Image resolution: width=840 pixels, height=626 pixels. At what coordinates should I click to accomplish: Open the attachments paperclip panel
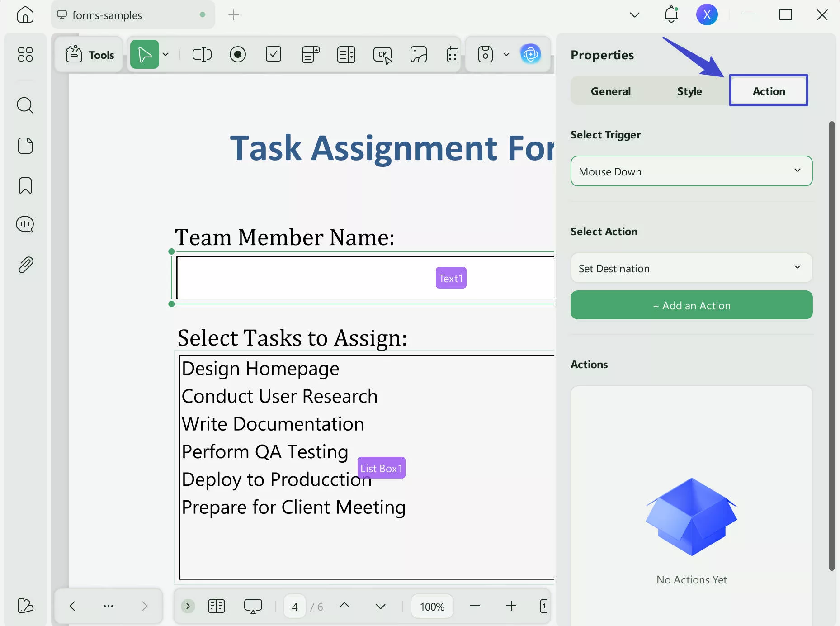pyautogui.click(x=25, y=265)
